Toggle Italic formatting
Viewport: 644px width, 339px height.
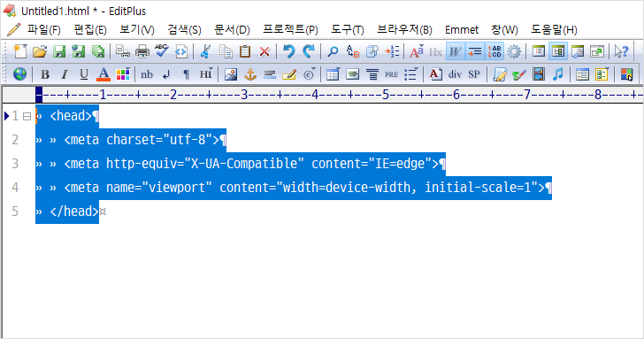[65, 74]
